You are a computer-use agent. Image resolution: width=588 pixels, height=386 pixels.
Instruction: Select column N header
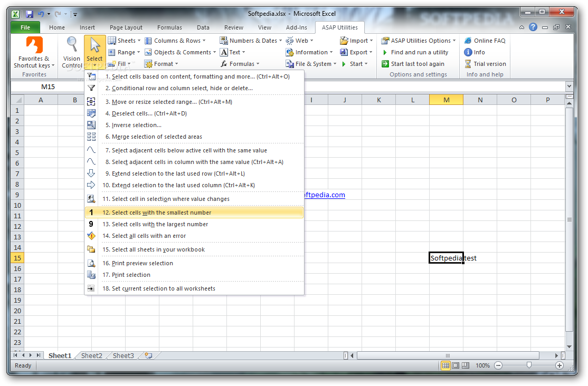[480, 100]
